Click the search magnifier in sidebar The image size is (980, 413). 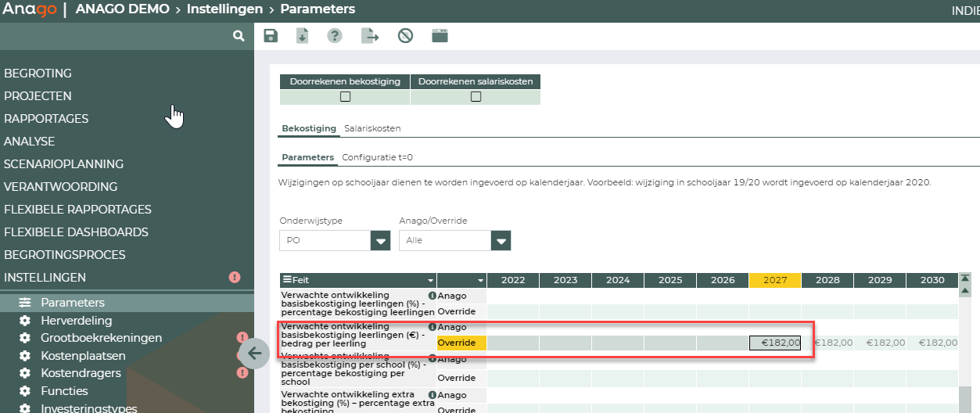239,36
